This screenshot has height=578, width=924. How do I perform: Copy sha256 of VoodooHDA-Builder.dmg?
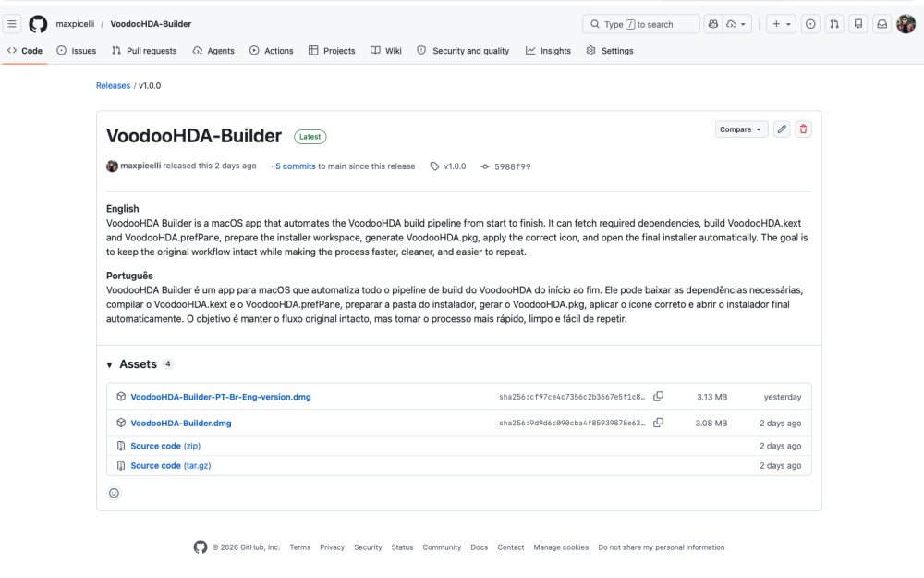[658, 423]
